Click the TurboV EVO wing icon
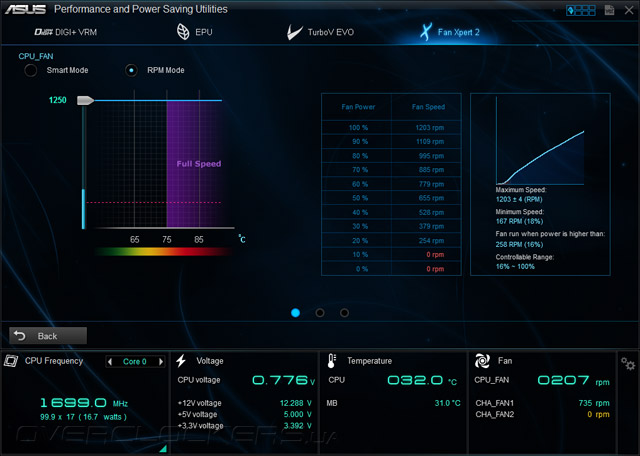This screenshot has height=456, width=640. click(294, 32)
